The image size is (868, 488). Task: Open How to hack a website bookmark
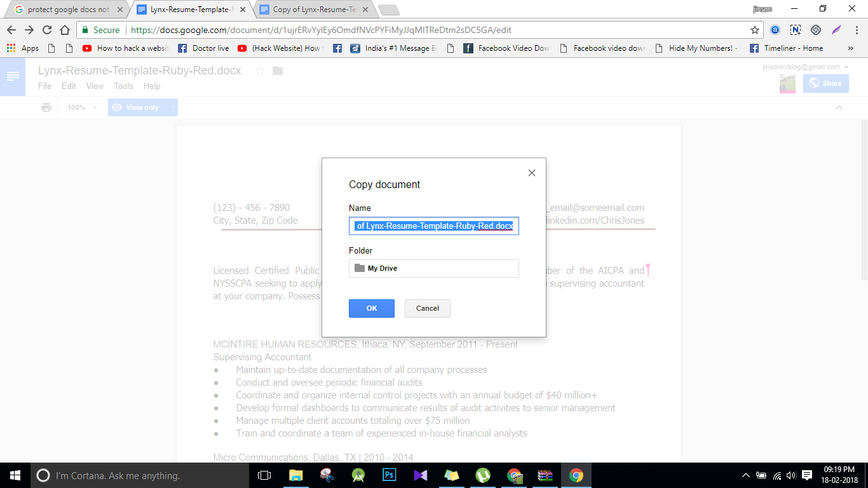coord(126,48)
